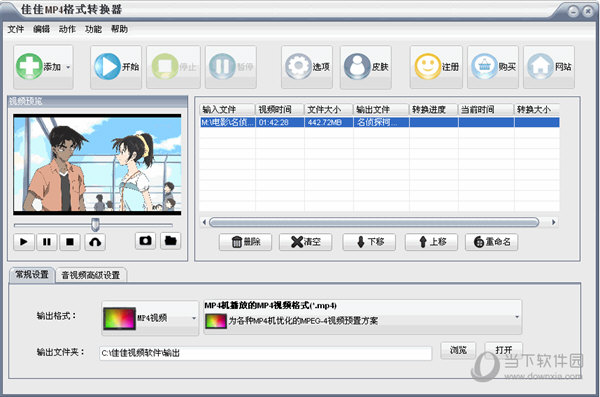Select the 442.72MB file size cell

click(329, 123)
